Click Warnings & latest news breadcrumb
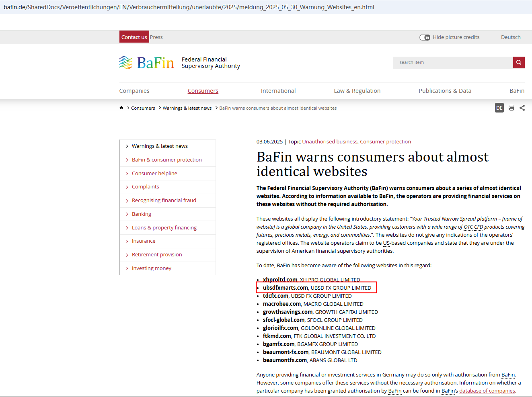 pyautogui.click(x=187, y=108)
